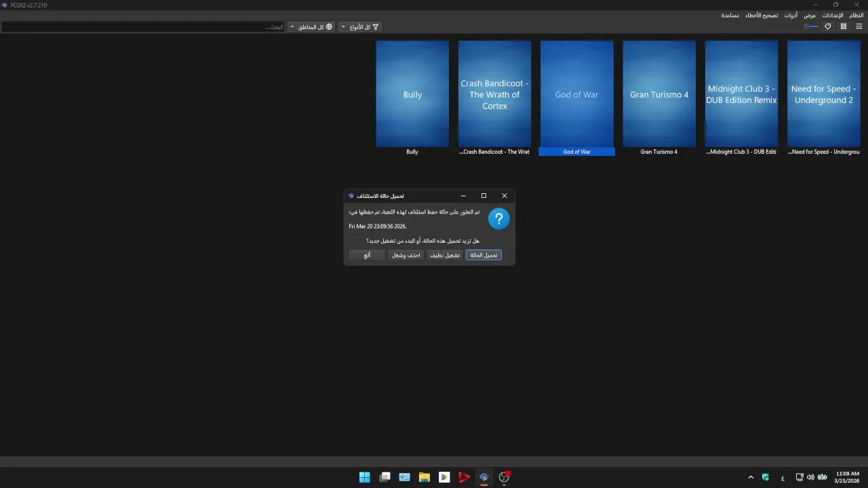Select the God of War cover
Viewport: 868px width, 488px height.
[x=577, y=94]
